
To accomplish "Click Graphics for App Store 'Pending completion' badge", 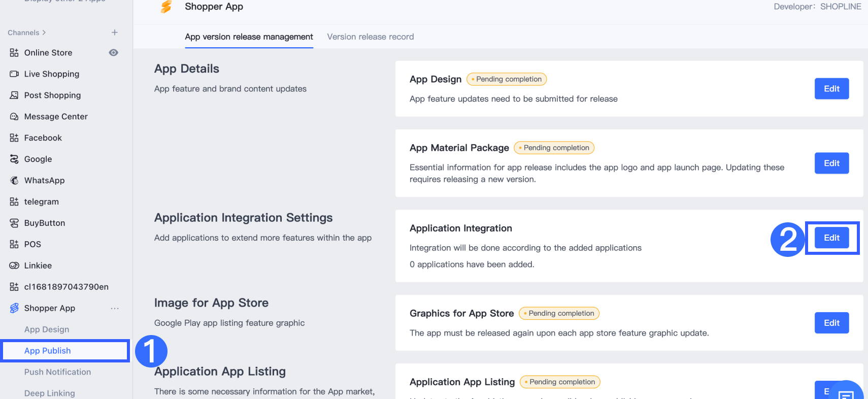I will [559, 313].
